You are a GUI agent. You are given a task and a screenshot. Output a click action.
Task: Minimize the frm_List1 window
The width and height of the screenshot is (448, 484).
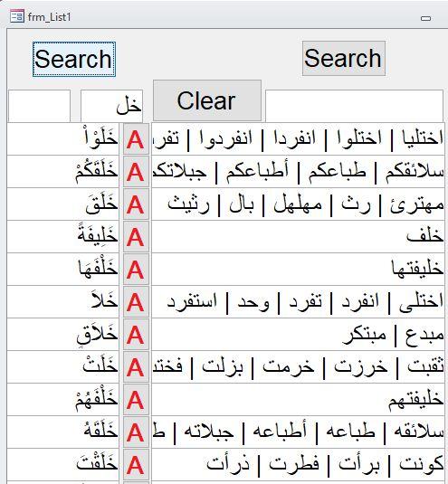tap(425, 18)
